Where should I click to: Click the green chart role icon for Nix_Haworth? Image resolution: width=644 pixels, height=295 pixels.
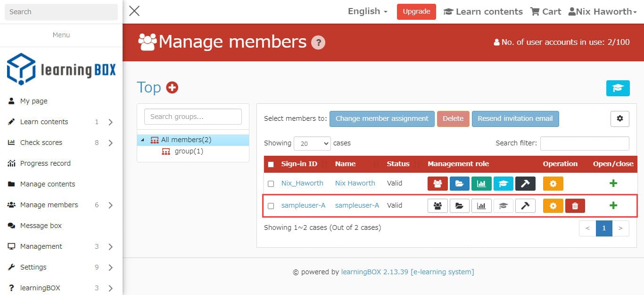(x=481, y=184)
